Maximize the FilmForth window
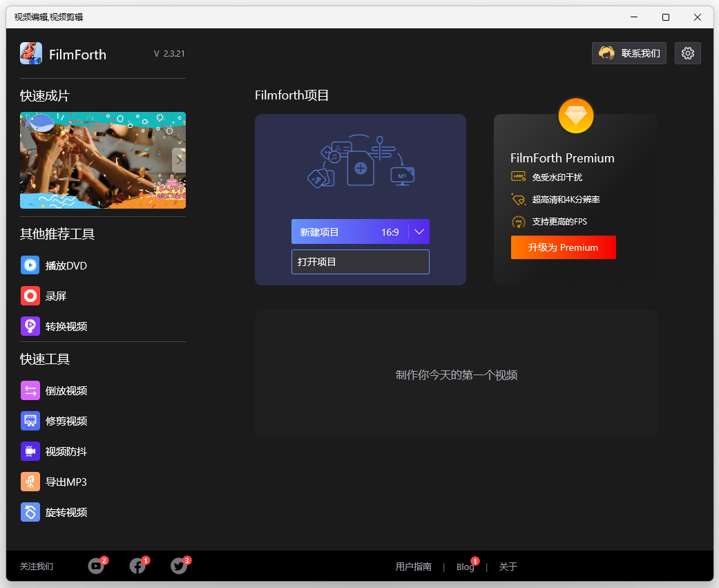This screenshot has height=588, width=719. tap(666, 17)
